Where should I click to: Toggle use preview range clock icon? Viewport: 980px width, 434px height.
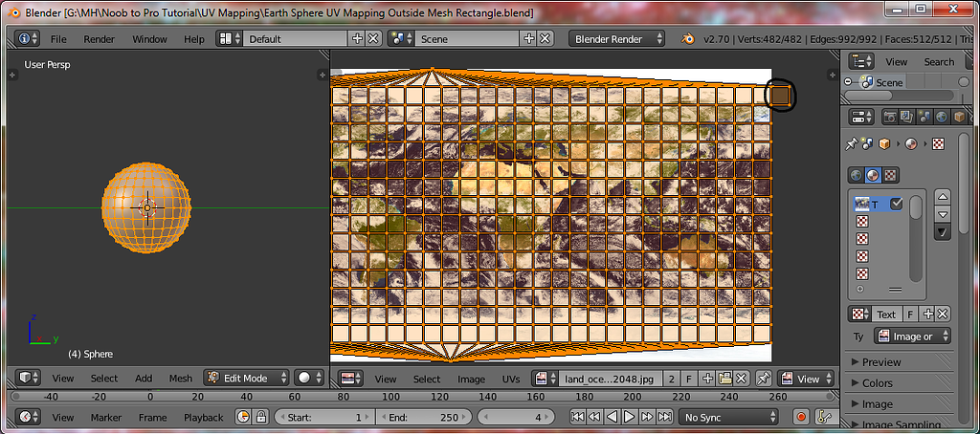(x=244, y=417)
